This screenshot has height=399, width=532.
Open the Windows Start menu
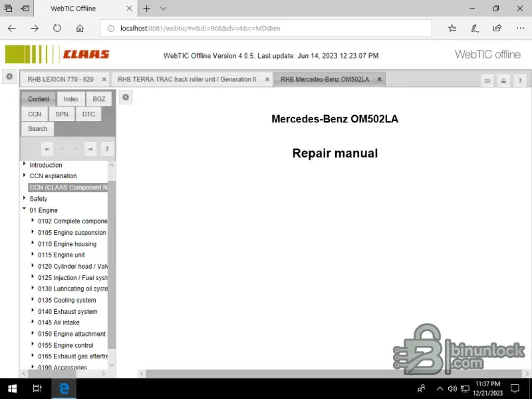[12, 388]
